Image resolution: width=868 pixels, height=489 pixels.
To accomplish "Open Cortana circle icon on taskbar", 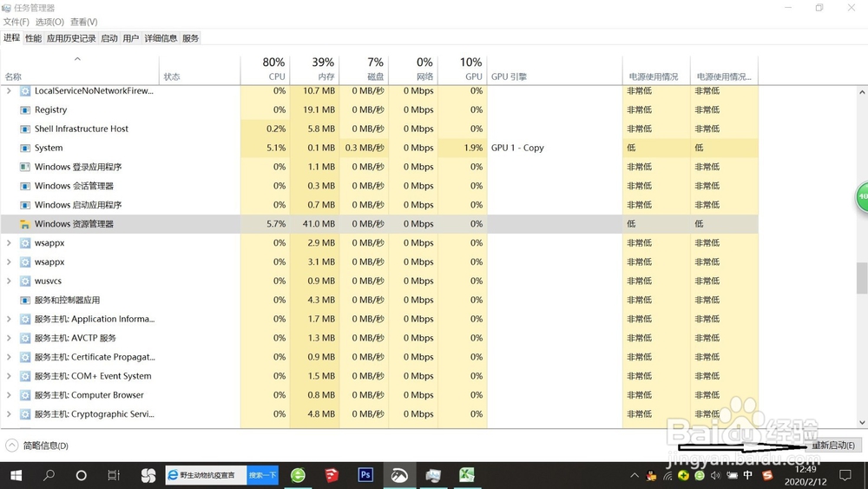I will pyautogui.click(x=81, y=475).
